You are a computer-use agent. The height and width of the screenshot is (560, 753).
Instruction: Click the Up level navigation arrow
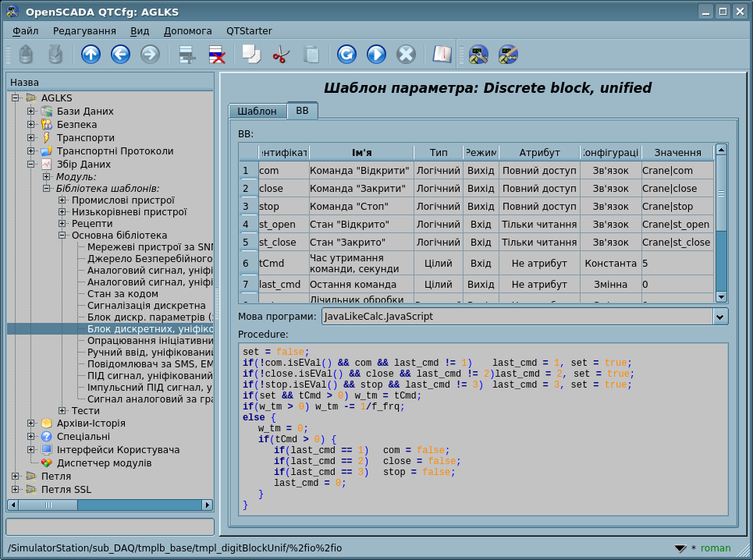tap(91, 54)
